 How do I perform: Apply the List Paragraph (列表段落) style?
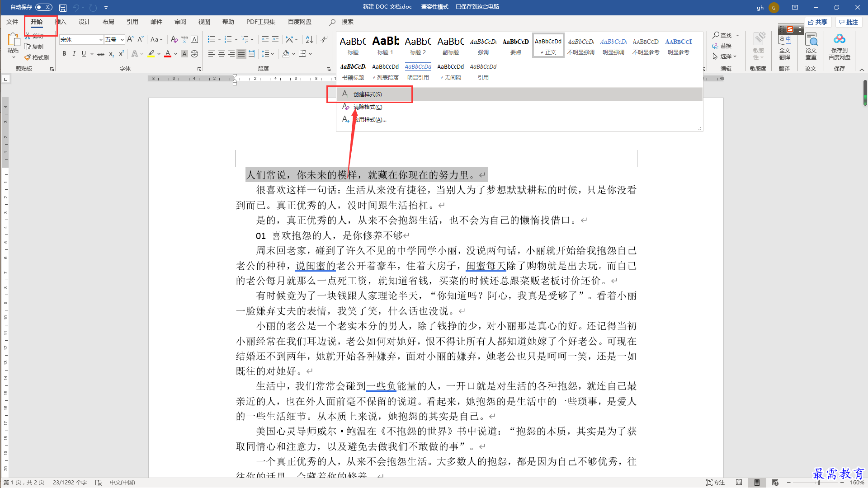(x=385, y=71)
